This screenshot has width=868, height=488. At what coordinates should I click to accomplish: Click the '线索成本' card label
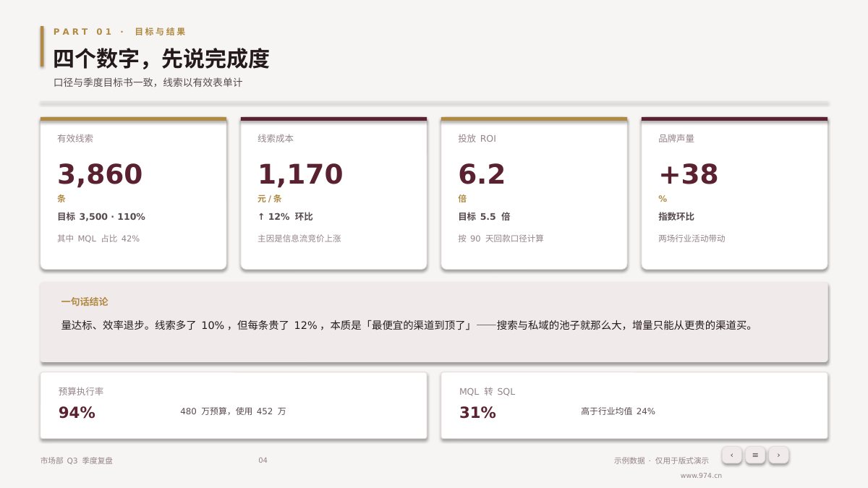(276, 138)
